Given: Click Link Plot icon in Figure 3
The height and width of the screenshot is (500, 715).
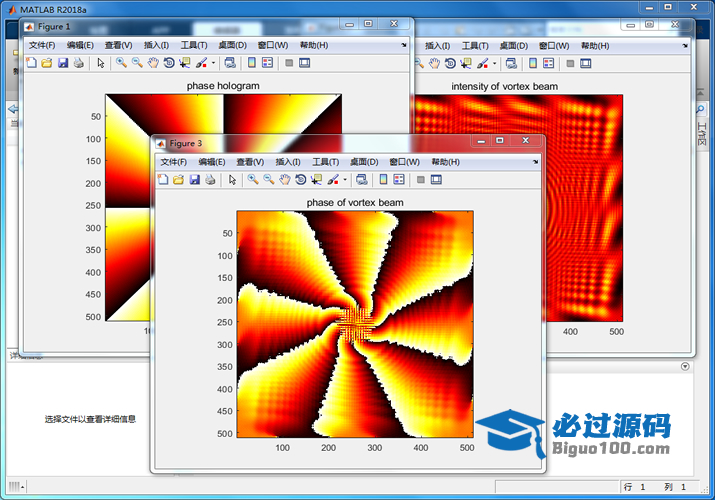Looking at the screenshot, I should coord(361,180).
